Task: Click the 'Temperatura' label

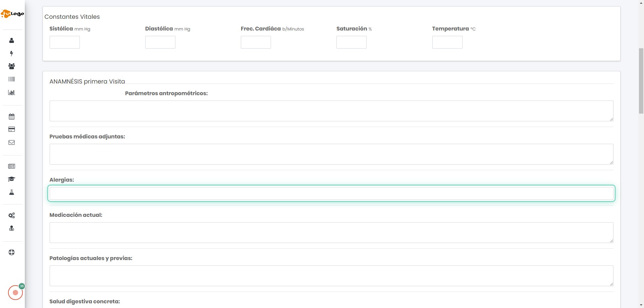Action: [450, 29]
